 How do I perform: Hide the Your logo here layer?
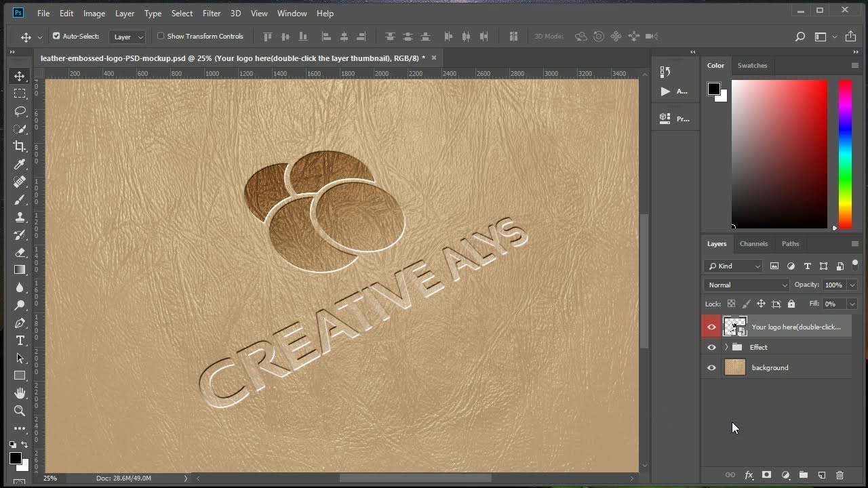tap(711, 327)
